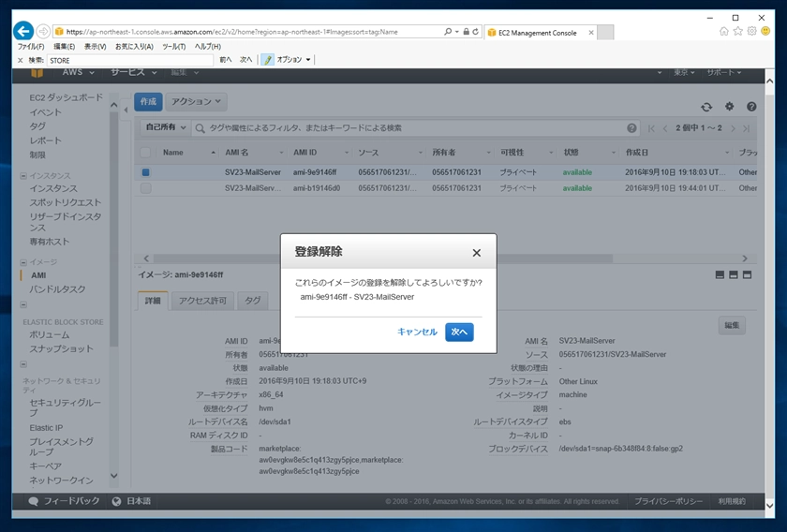Viewport: 787px width, 532px height.
Task: Open ツール(T) menu
Action: pyautogui.click(x=173, y=47)
